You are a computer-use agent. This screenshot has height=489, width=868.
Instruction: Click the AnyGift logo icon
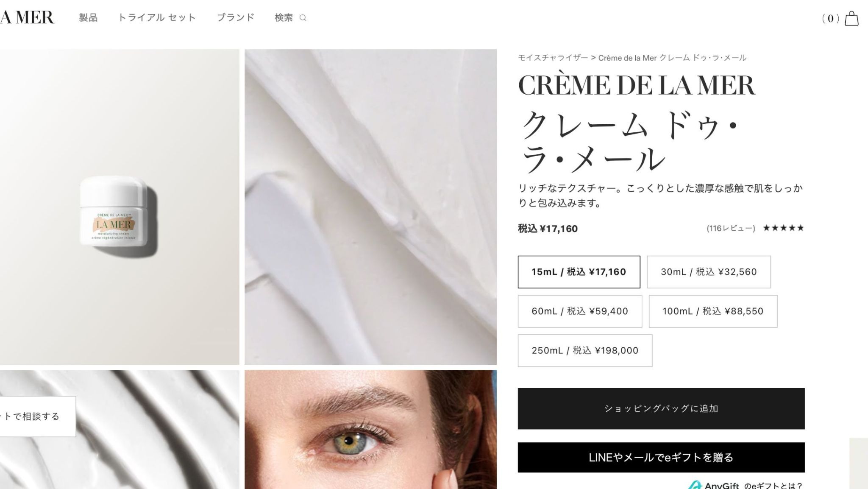click(694, 485)
